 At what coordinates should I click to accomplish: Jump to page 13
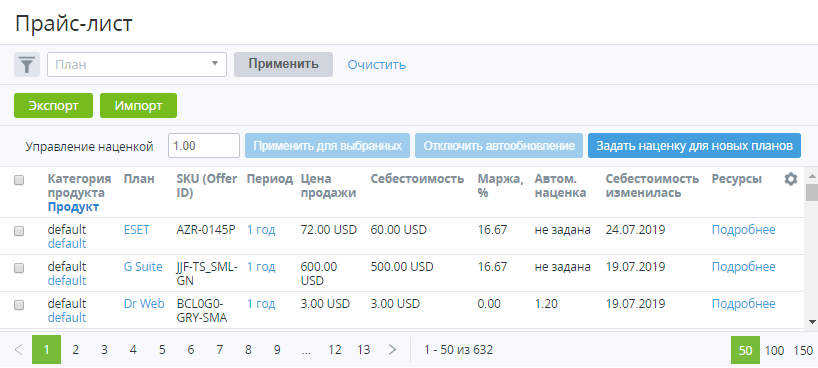coord(364,350)
